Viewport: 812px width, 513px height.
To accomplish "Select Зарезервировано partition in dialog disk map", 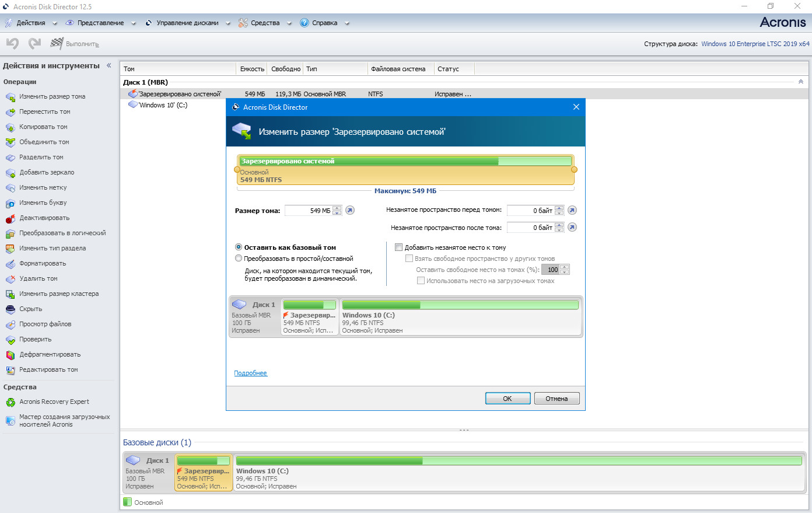I will pyautogui.click(x=309, y=316).
